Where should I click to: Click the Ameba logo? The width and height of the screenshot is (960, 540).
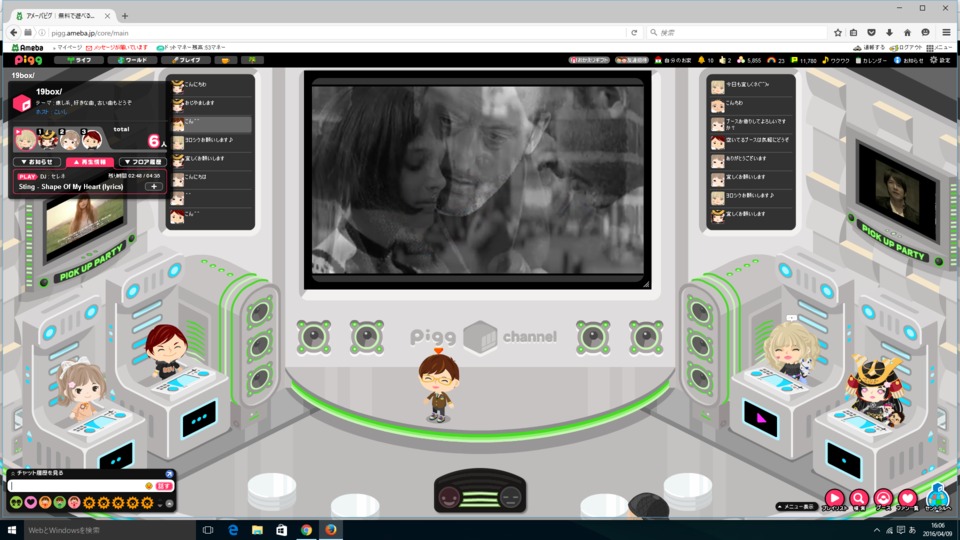coord(28,47)
